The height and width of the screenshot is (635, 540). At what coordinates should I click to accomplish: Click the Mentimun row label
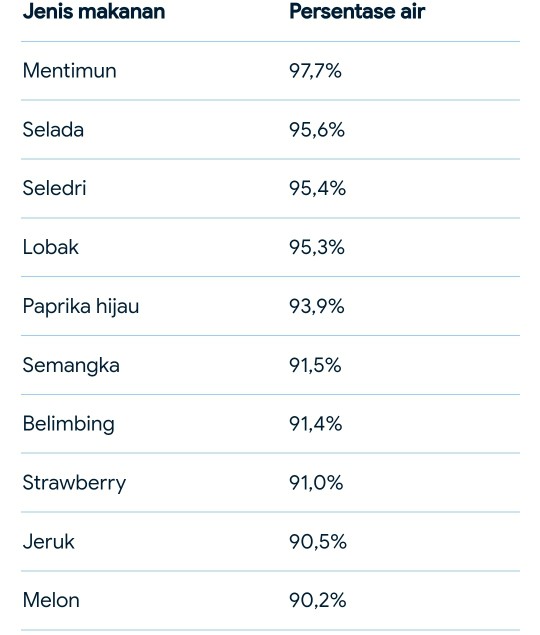[x=70, y=70]
